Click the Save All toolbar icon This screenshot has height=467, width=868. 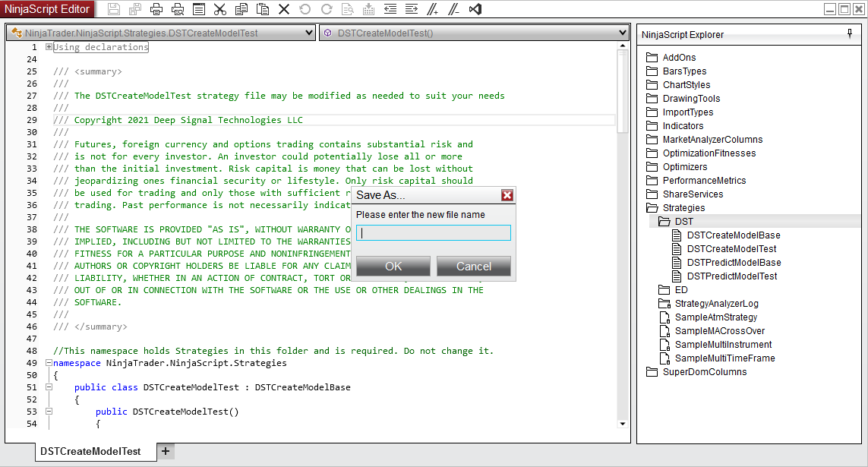click(x=135, y=9)
